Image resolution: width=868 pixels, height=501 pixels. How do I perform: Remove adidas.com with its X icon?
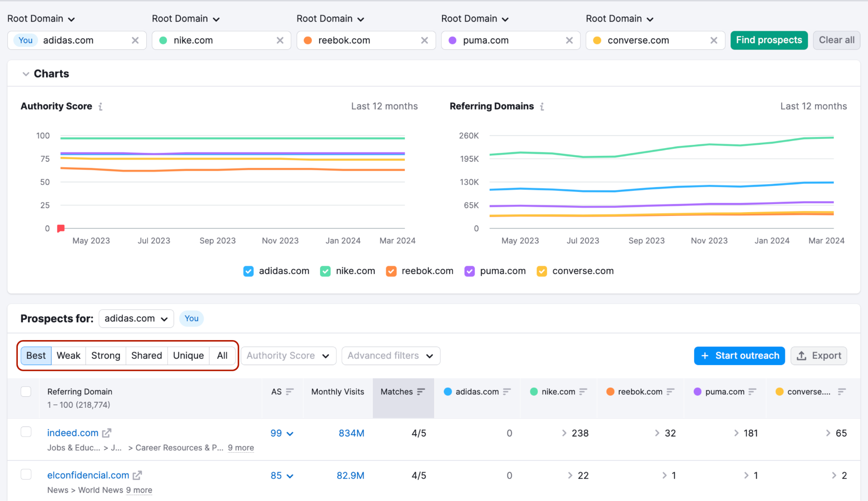(x=135, y=40)
